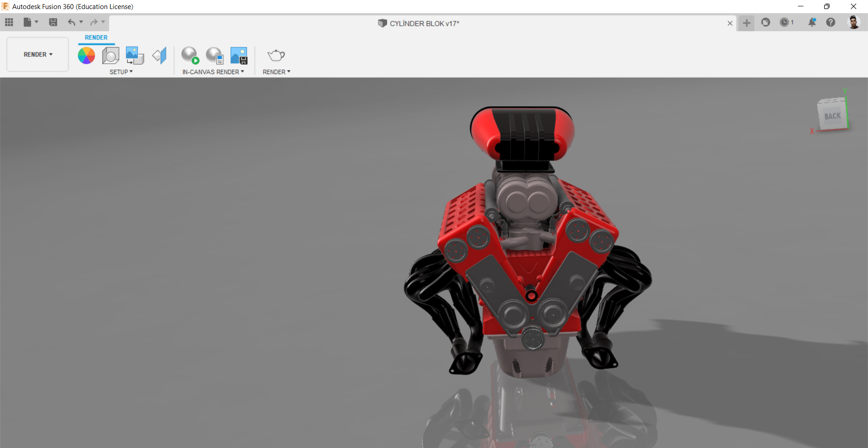Expand the RENDER panel menu

276,72
